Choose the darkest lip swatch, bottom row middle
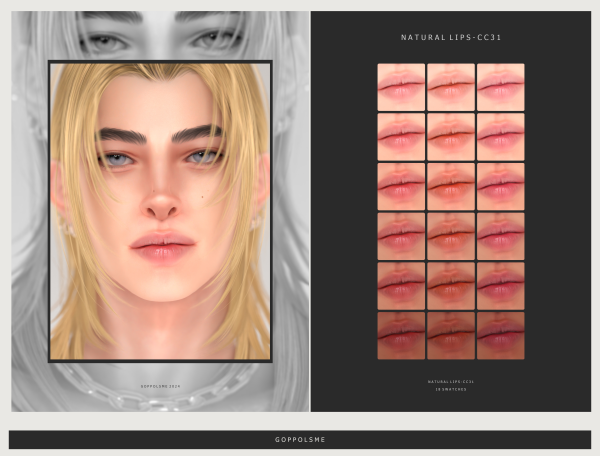The image size is (600, 456). pyautogui.click(x=451, y=336)
